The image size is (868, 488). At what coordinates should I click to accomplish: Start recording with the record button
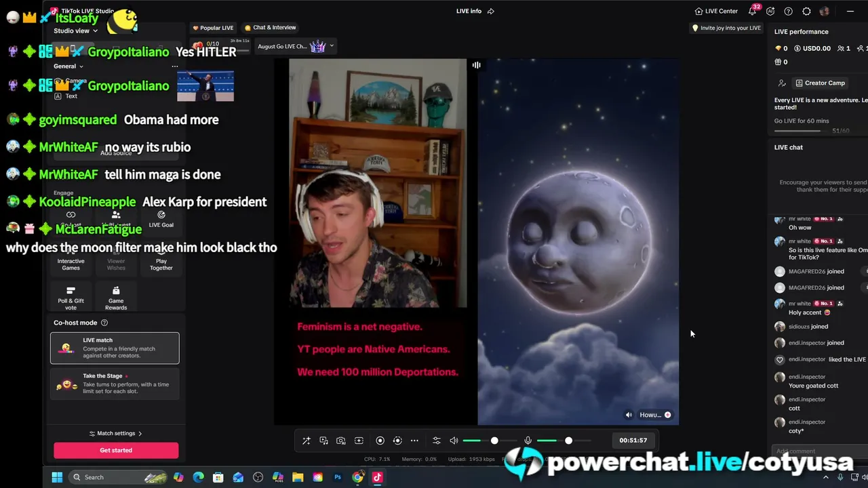click(380, 441)
